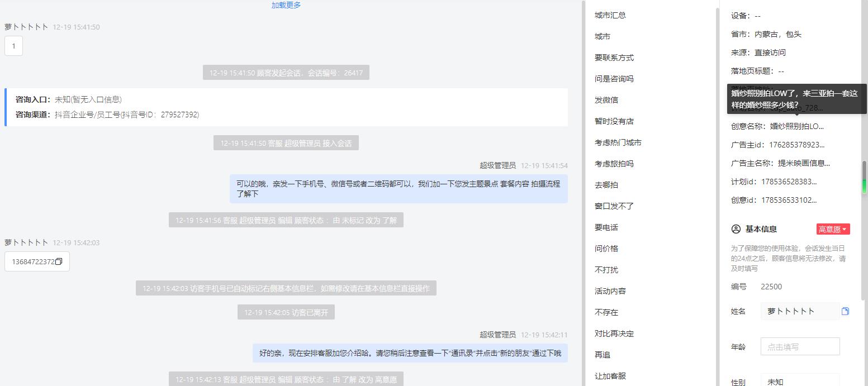Choose the 考虑旅拍吗 reply
The width and height of the screenshot is (868, 386).
coord(614,164)
